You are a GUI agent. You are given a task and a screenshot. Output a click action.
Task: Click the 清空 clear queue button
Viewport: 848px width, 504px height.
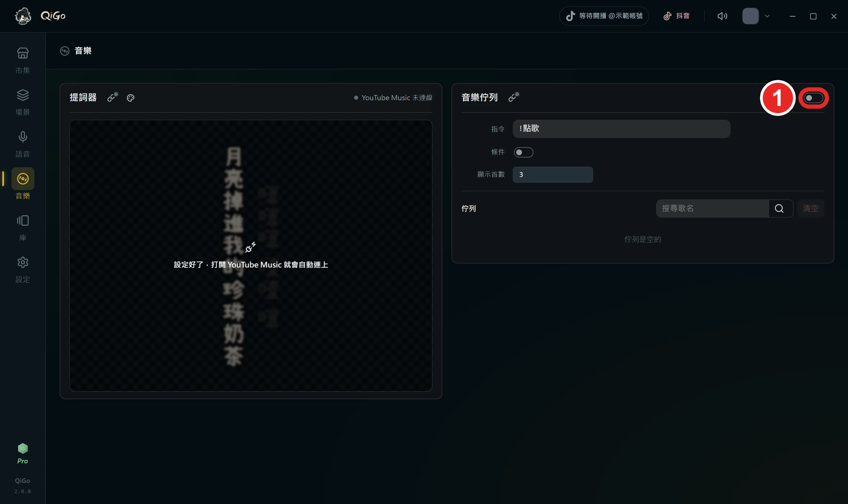pos(811,208)
